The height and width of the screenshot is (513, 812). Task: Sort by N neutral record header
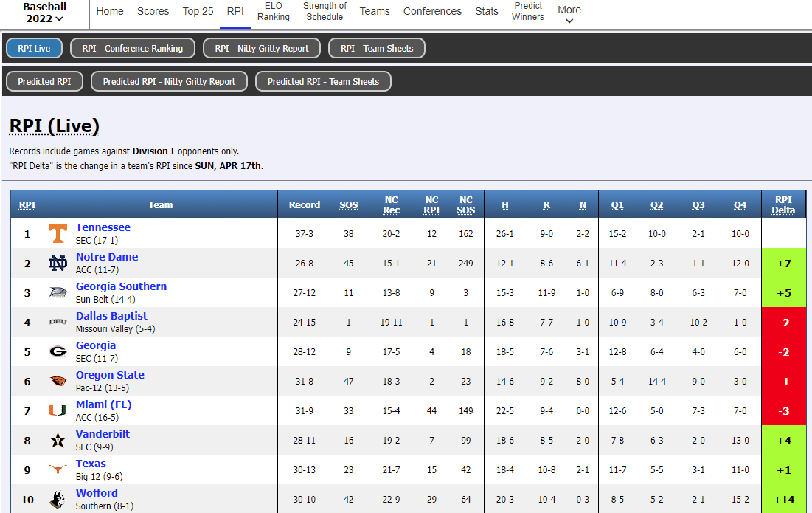pyautogui.click(x=583, y=205)
